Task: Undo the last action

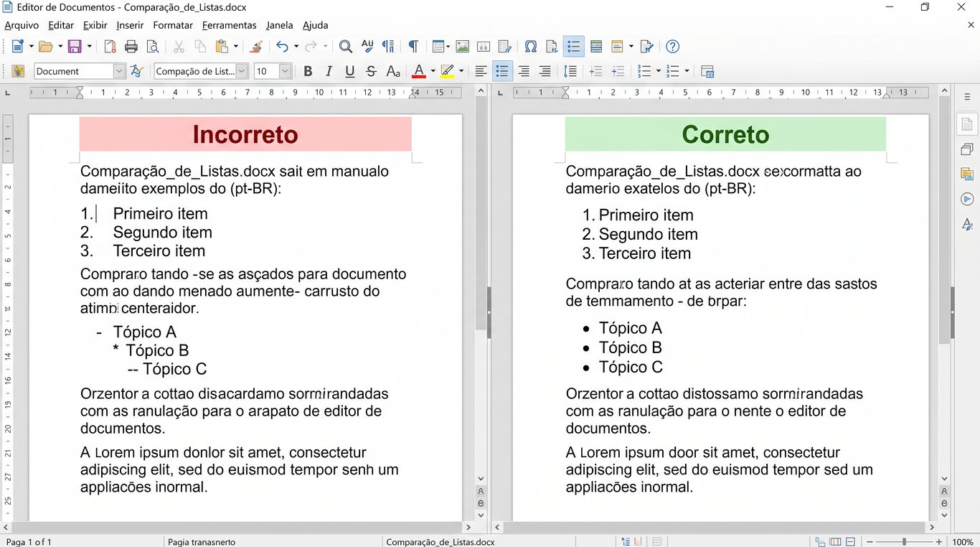Action: (282, 47)
